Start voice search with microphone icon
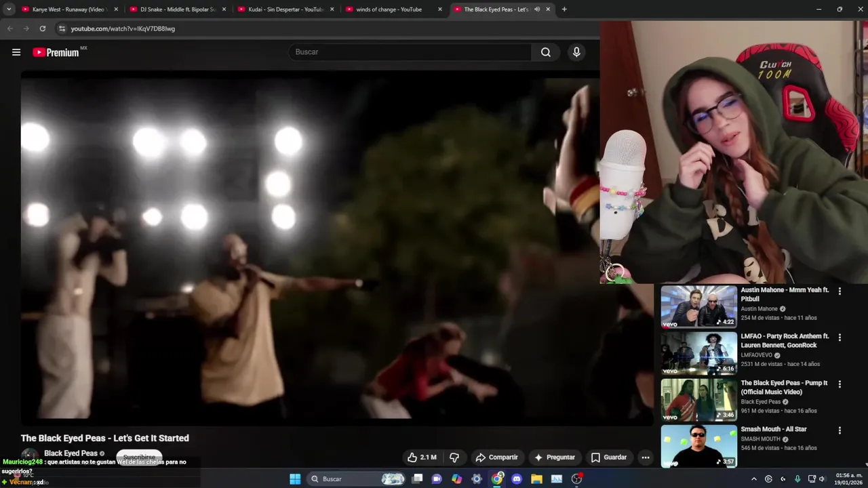The width and height of the screenshot is (868, 488). (576, 52)
